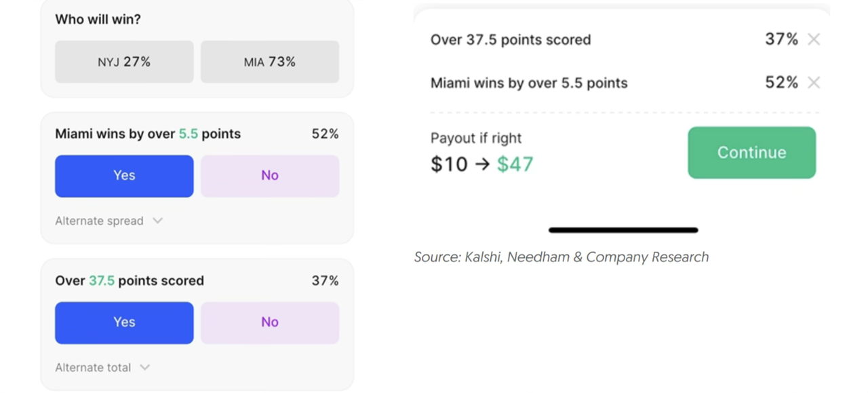Click the "Who will win?" heading
The image size is (868, 393).
pos(98,20)
